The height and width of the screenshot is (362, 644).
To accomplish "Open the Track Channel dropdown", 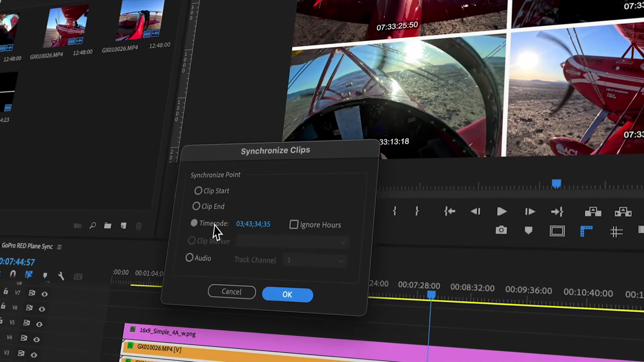I will point(314,260).
